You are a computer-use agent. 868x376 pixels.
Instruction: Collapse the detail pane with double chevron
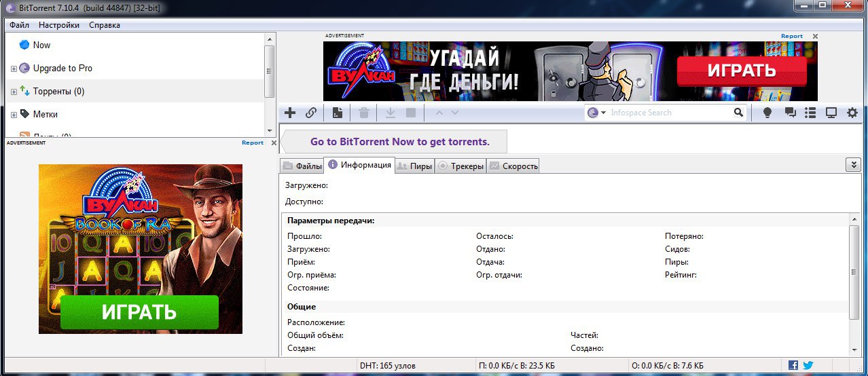point(853,165)
